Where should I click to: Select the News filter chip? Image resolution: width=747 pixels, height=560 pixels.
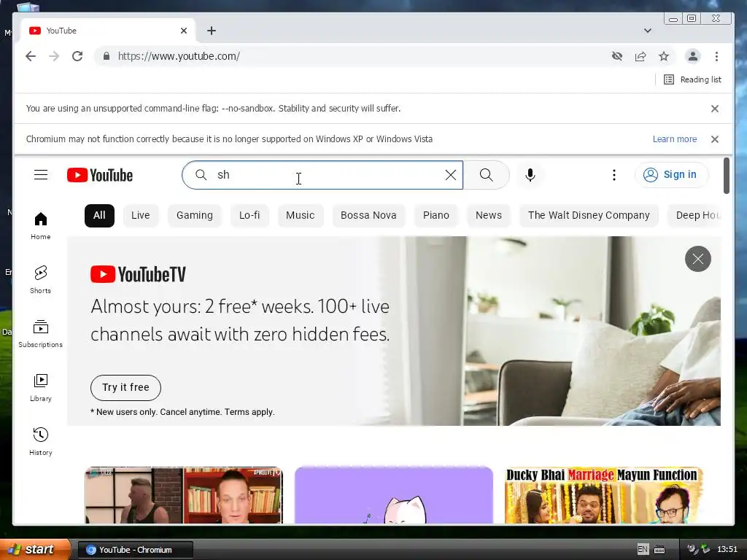point(488,215)
